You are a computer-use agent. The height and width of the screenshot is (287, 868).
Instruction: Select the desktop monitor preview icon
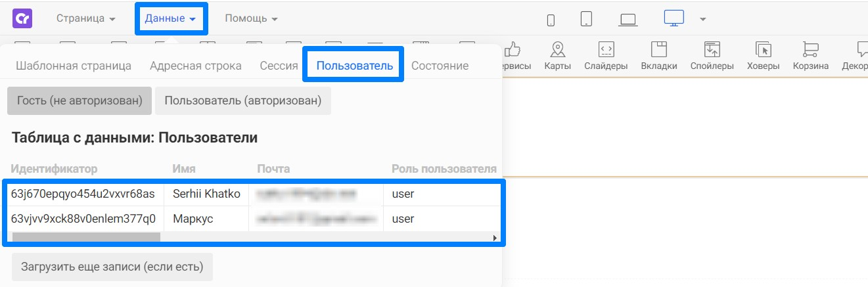click(x=674, y=18)
